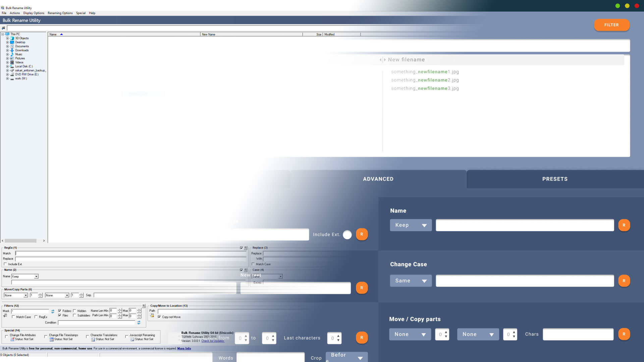
Task: Click the orange FILTER button
Action: click(611, 25)
